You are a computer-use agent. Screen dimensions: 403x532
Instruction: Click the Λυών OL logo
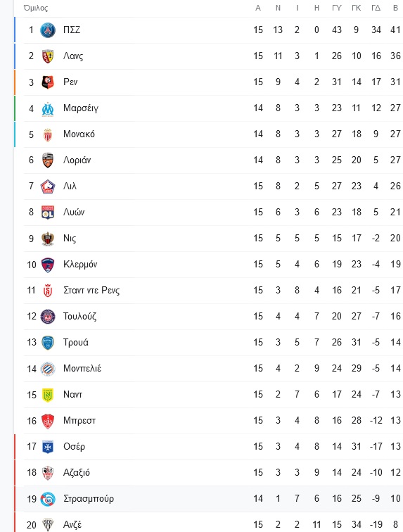tap(48, 213)
